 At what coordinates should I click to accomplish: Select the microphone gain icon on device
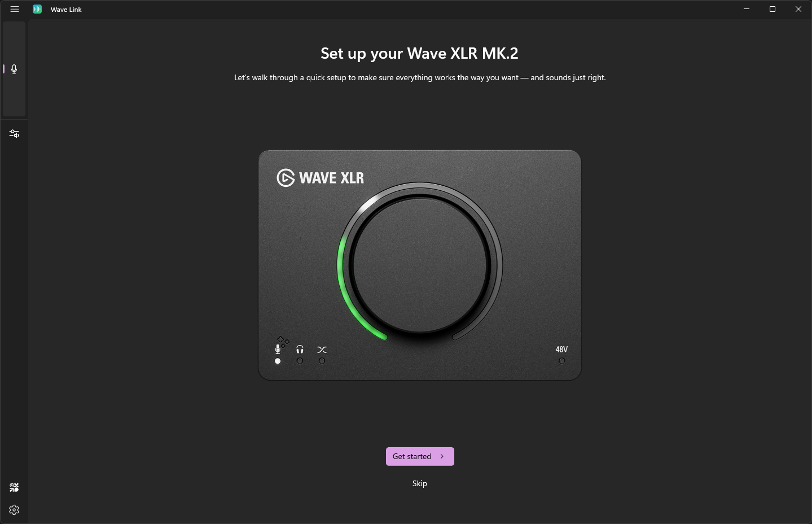[278, 350]
